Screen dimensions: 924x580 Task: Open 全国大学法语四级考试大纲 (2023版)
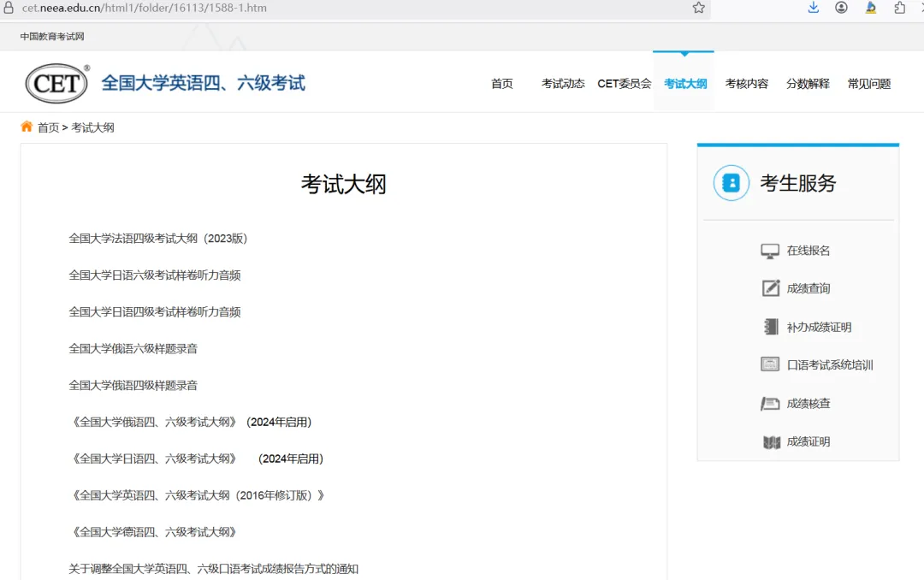point(158,238)
